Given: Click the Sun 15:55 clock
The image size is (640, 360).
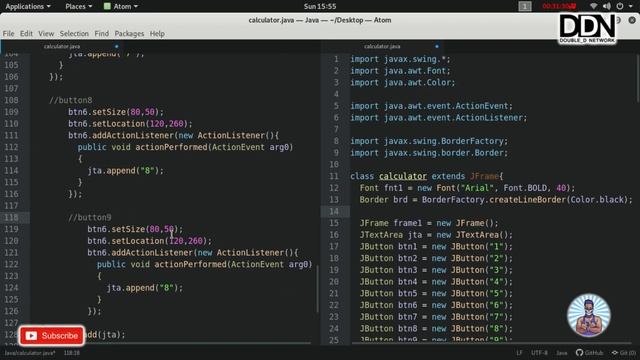Looking at the screenshot, I should (320, 6).
